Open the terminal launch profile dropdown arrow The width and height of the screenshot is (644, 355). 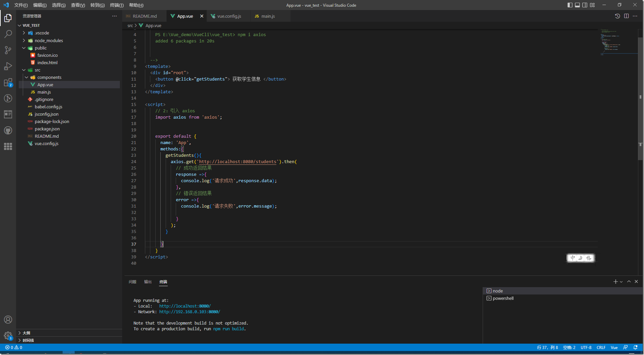coord(621,282)
